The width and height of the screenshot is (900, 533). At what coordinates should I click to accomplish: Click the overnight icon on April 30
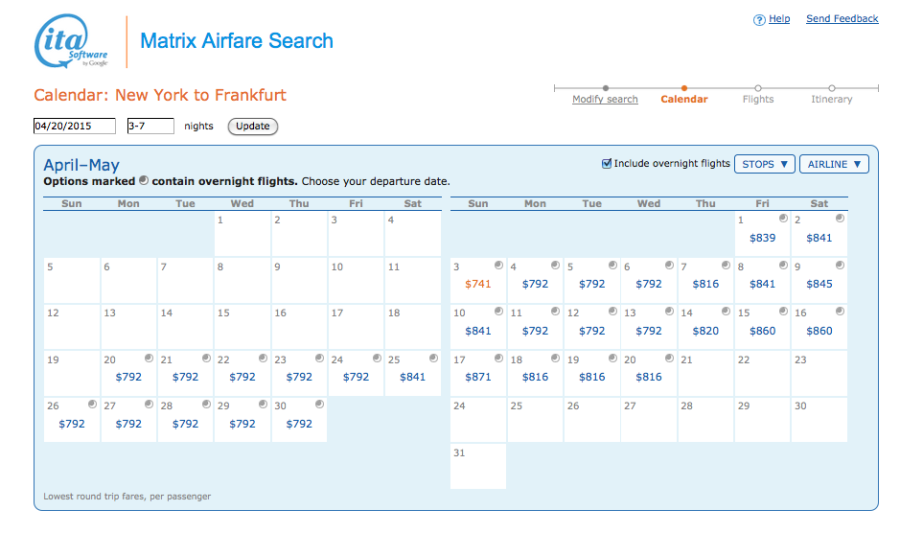(x=319, y=404)
